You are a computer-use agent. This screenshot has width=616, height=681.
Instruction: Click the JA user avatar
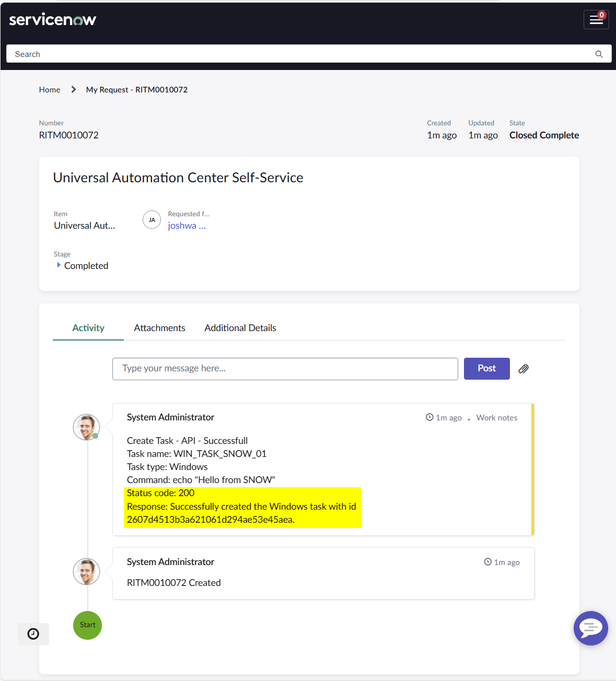click(x=152, y=220)
